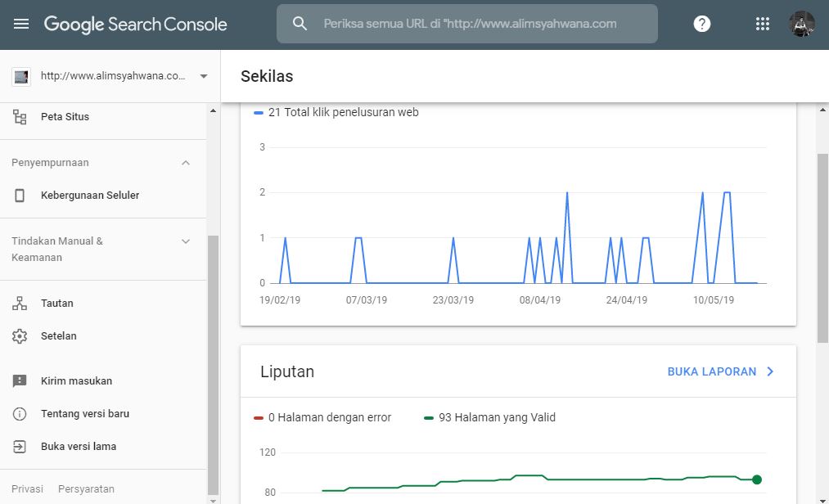Click the help question mark icon

coord(702,24)
